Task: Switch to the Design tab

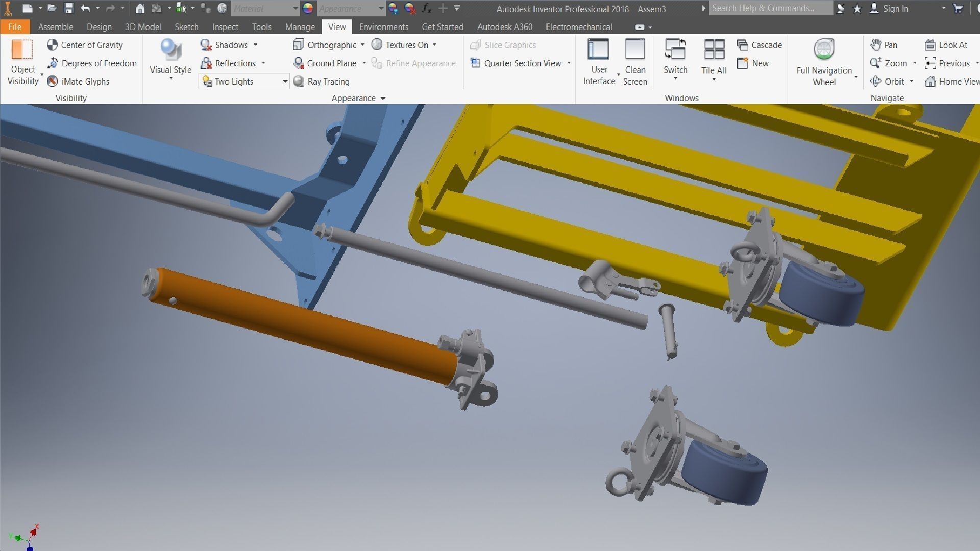Action: (99, 27)
